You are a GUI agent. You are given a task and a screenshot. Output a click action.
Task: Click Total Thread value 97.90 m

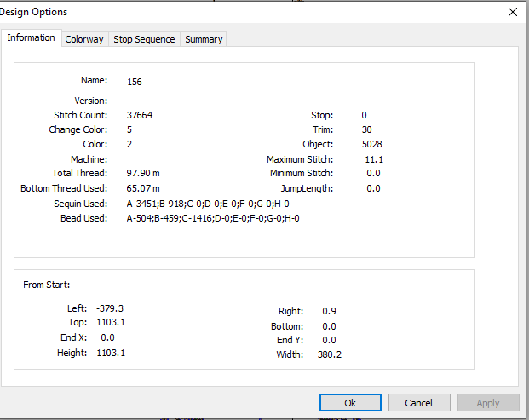(143, 174)
